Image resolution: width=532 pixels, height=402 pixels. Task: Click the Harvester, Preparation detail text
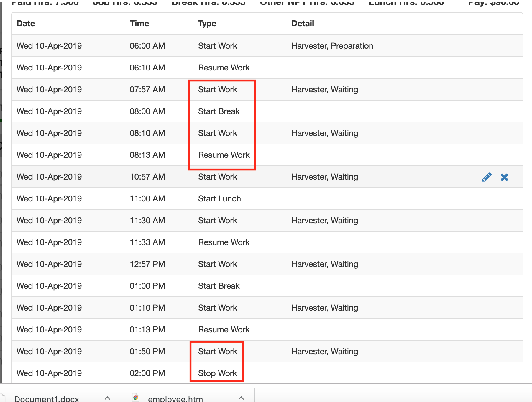click(332, 46)
